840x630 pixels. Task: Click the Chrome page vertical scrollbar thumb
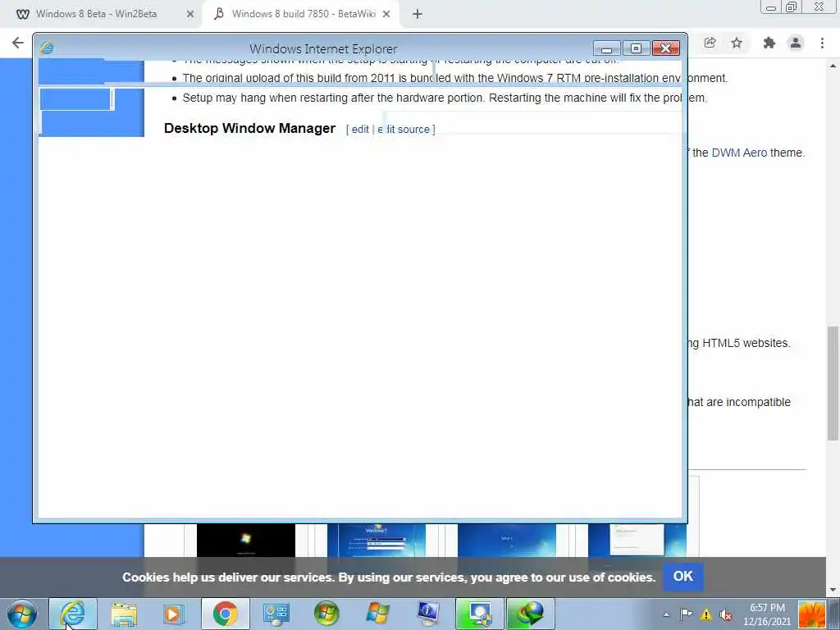coord(833,382)
